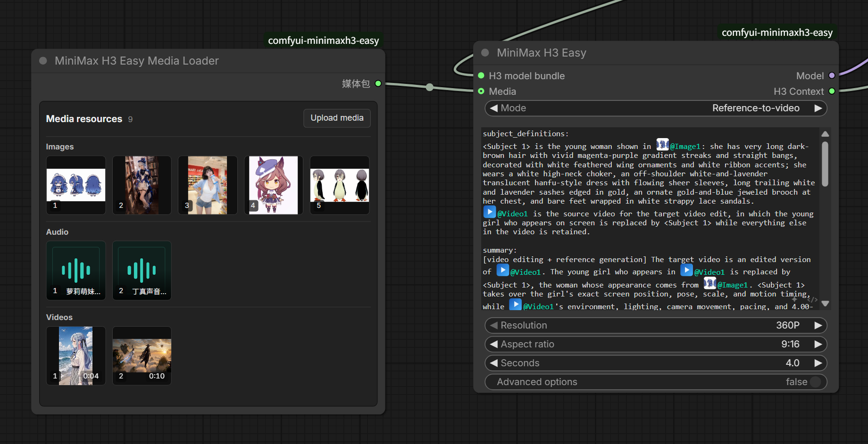Select audio clip 2 丁真声音

click(x=142, y=271)
